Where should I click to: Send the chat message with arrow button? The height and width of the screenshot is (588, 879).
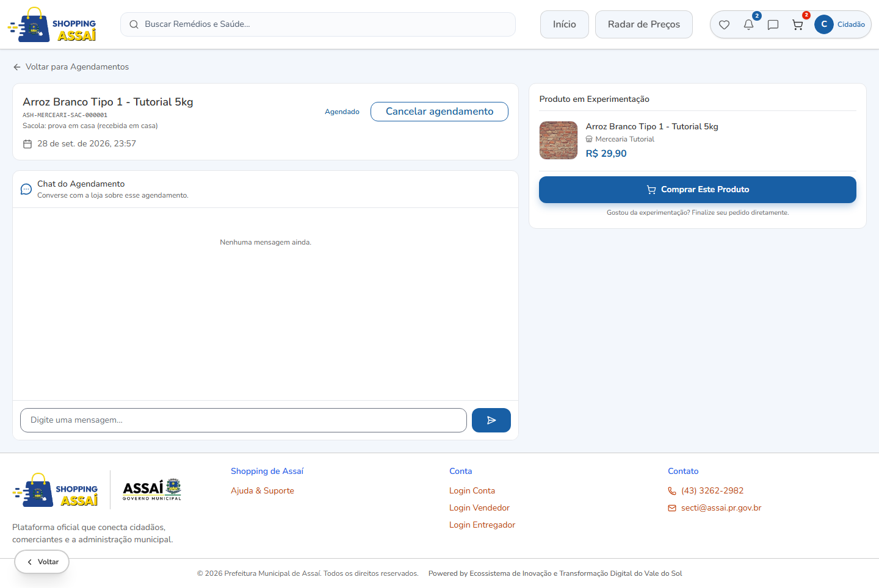491,420
